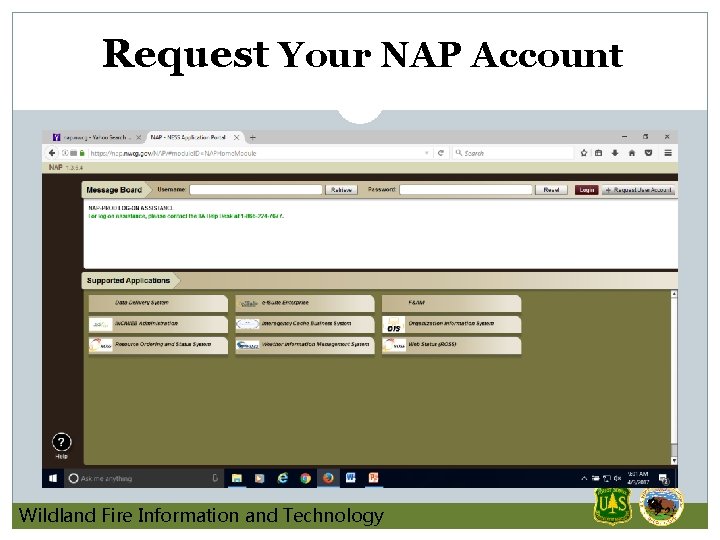Close the NAP Application Portal tab
This screenshot has width=720, height=540.
[236, 137]
